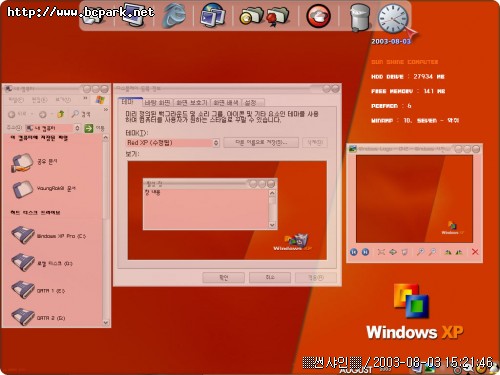Switch to the 설정 tab
This screenshot has width=500, height=375.
click(253, 102)
